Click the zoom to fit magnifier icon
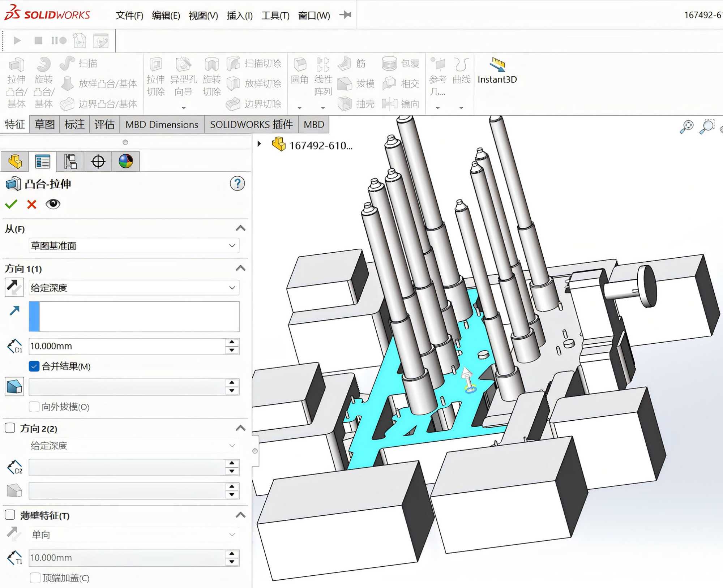This screenshot has height=588, width=723. point(686,126)
